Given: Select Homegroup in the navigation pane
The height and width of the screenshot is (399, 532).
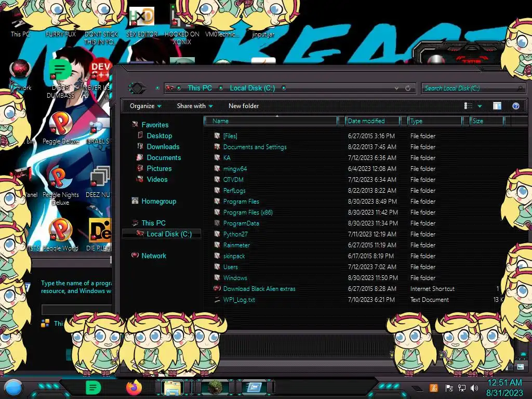Looking at the screenshot, I should tap(158, 201).
